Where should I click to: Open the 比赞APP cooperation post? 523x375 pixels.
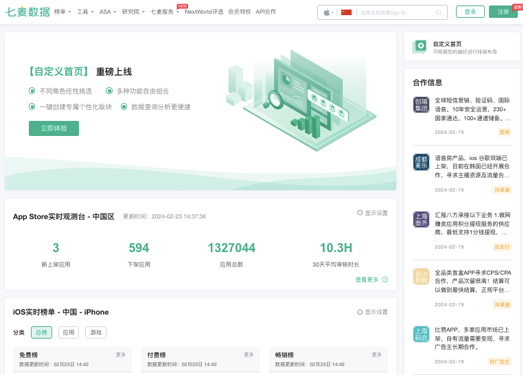(473, 338)
